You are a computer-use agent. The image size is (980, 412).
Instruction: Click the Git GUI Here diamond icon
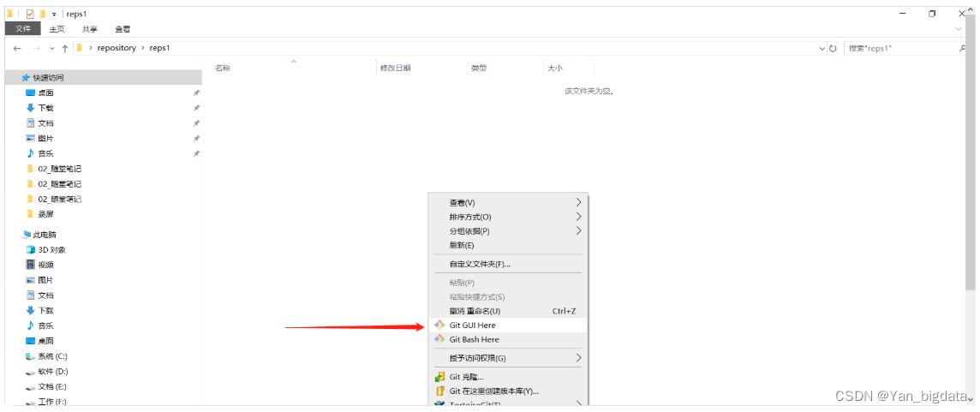[x=439, y=325]
